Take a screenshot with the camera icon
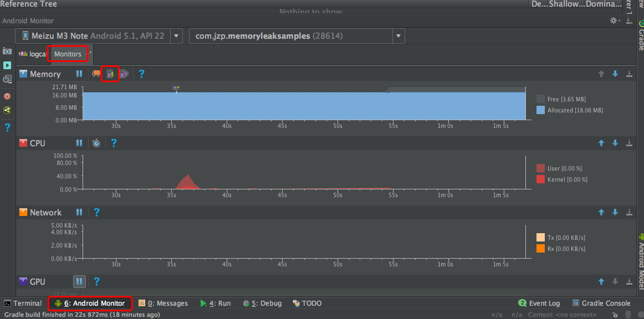This screenshot has height=319, width=644. 7,51
